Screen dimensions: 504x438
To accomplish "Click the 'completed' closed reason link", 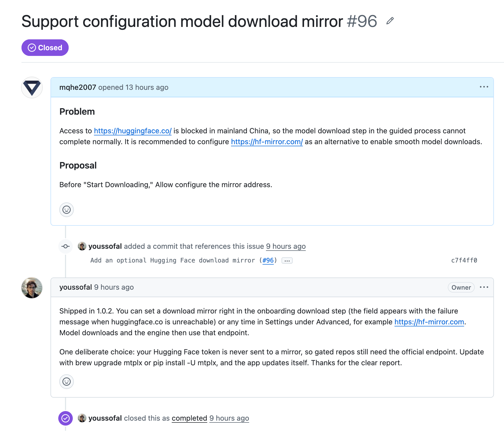I will pyautogui.click(x=189, y=418).
